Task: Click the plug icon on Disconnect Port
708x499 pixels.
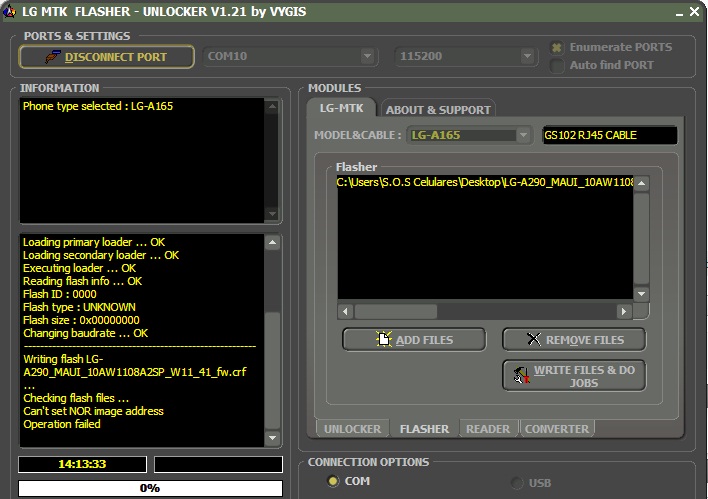Action: pos(52,57)
